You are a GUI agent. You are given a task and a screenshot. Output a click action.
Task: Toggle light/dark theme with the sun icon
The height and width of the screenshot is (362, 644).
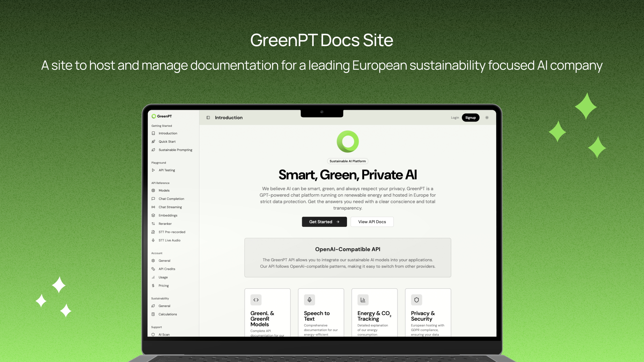[x=487, y=117]
